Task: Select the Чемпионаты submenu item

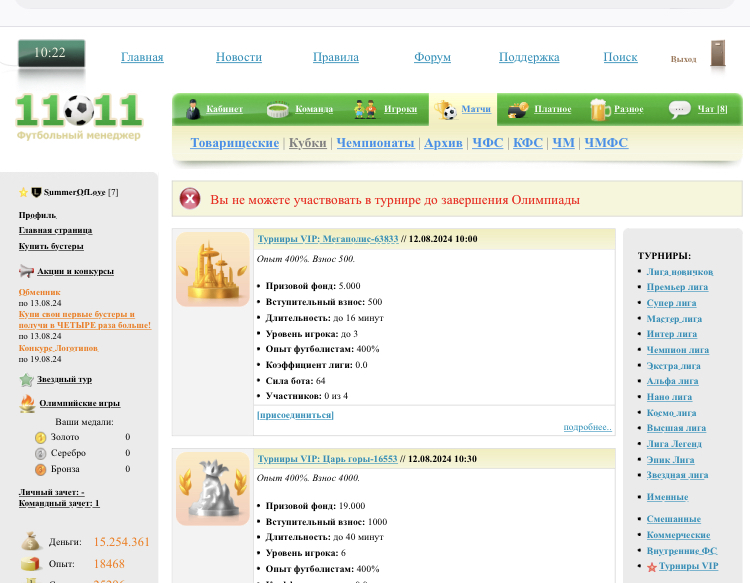Action: tap(375, 143)
